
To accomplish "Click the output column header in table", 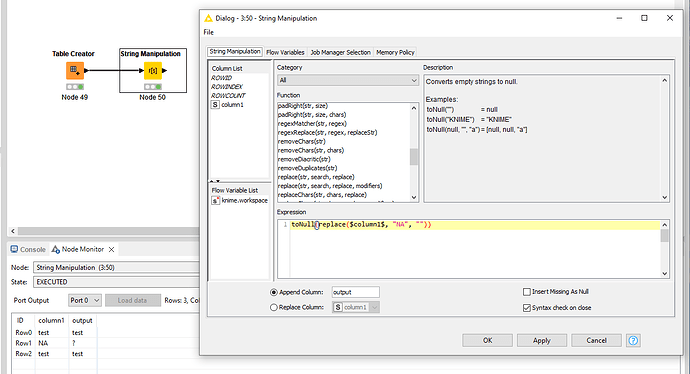I will click(x=82, y=320).
